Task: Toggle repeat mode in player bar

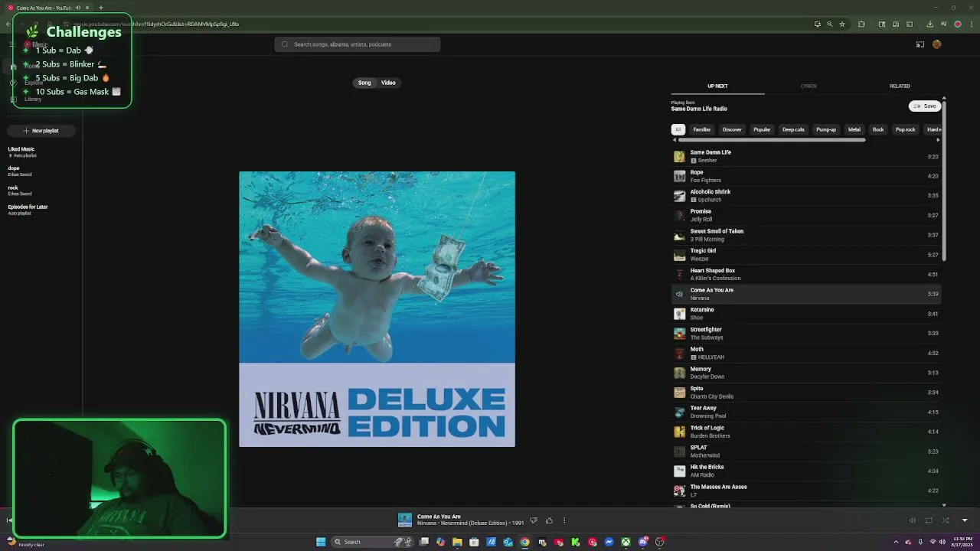Action: click(x=929, y=520)
